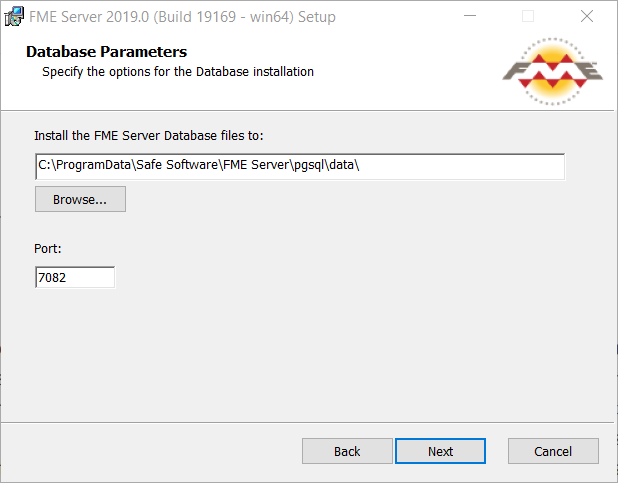Focus the database files path field
This screenshot has width=618, height=483.
[300, 166]
